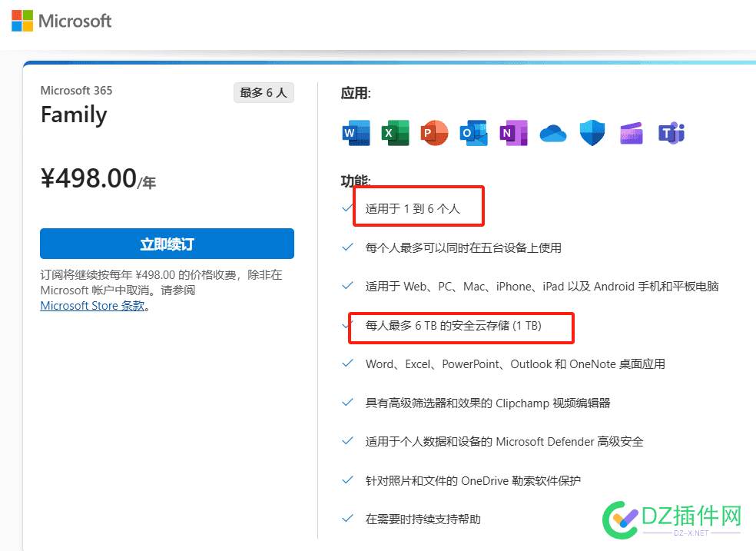Click the OneDrive cloud icon
This screenshot has width=756, height=551.
[553, 133]
